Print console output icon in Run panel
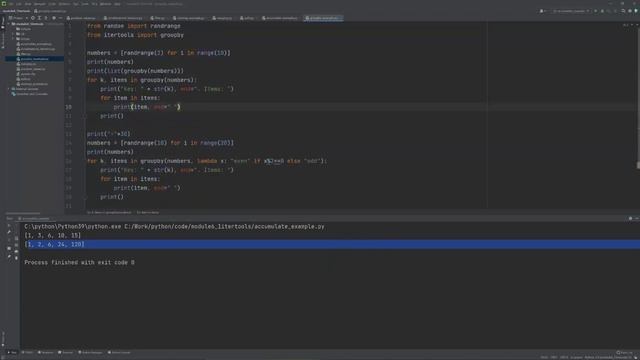Image resolution: width=640 pixels, height=360 pixels. pos(16,251)
